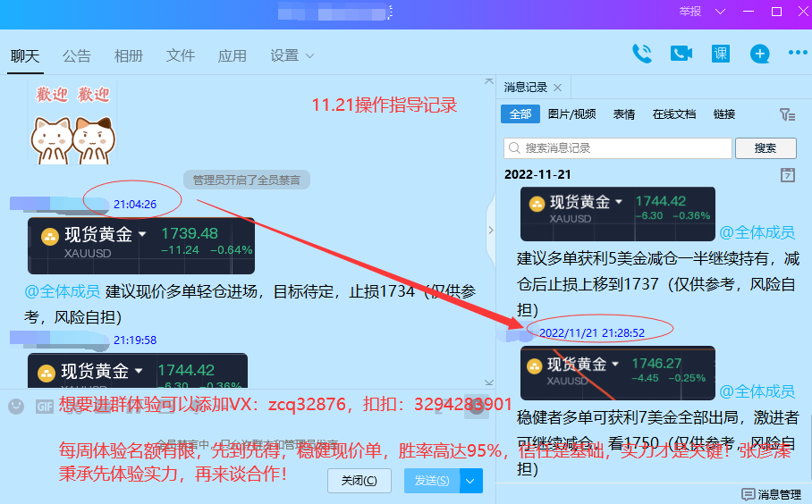This screenshot has width=812, height=504.
Task: Open the emoji smiley picker
Action: coord(16,407)
